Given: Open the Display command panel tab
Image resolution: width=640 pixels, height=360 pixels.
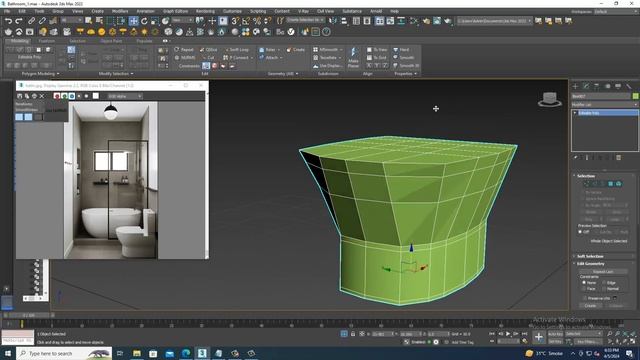Looking at the screenshot, I should 618,86.
